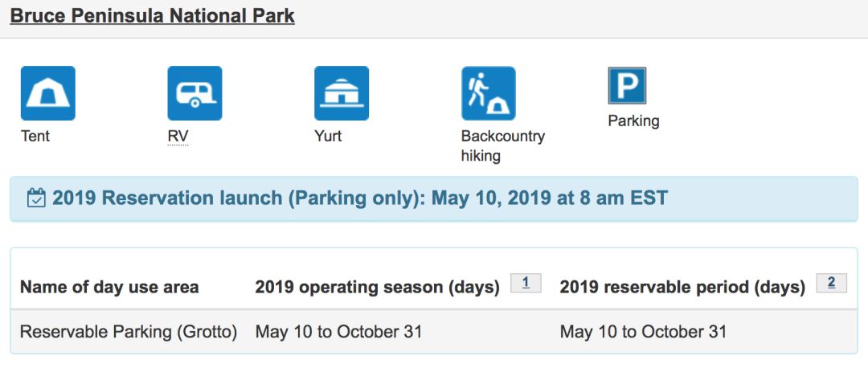Click the Yurt text label
Image resolution: width=868 pixels, height=372 pixels.
(328, 136)
